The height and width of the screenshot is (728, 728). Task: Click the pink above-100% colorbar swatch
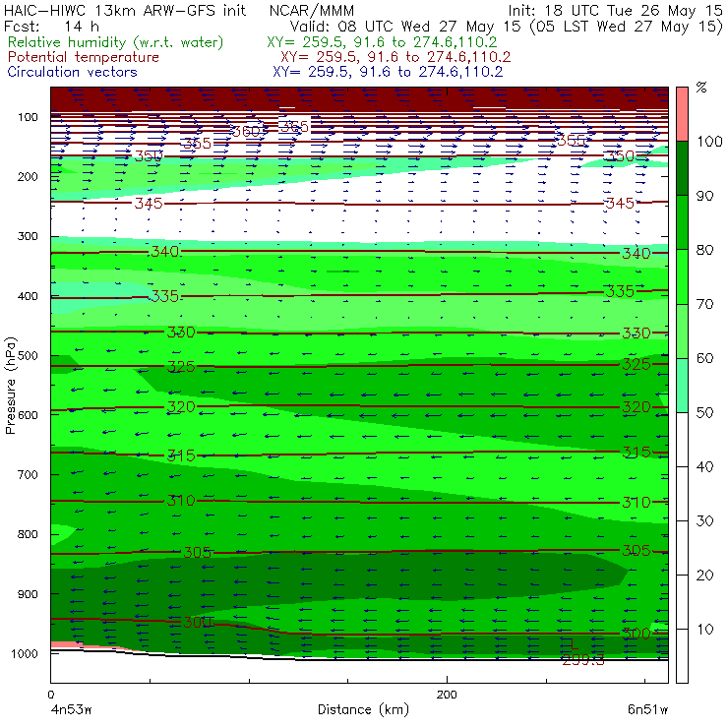point(682,114)
